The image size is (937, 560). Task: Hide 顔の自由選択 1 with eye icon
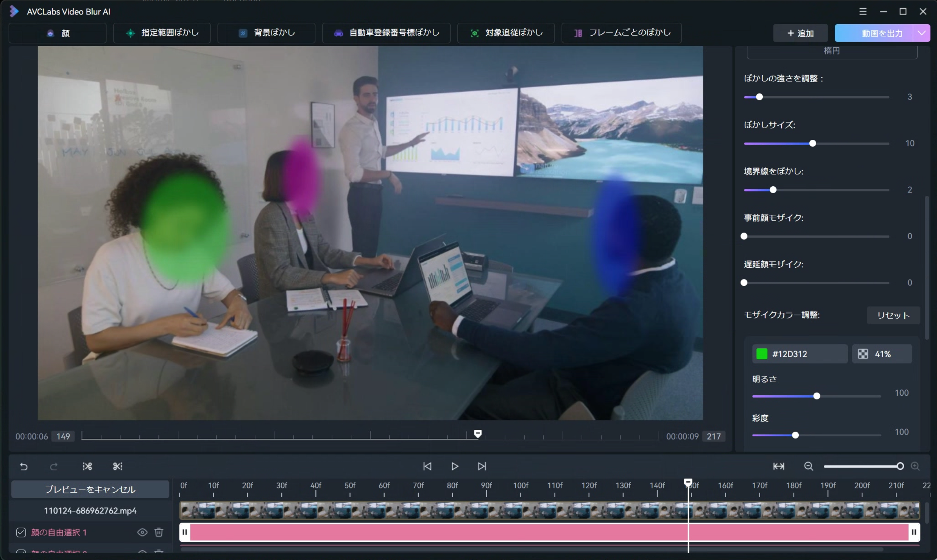coord(142,532)
